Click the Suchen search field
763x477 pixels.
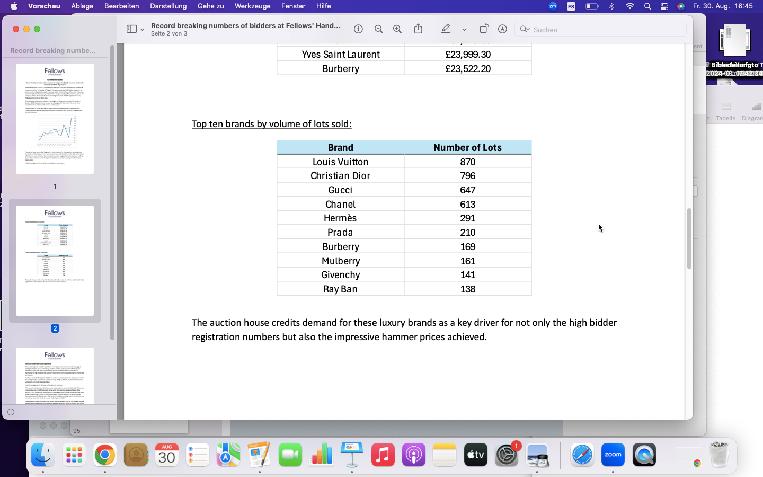(603, 29)
